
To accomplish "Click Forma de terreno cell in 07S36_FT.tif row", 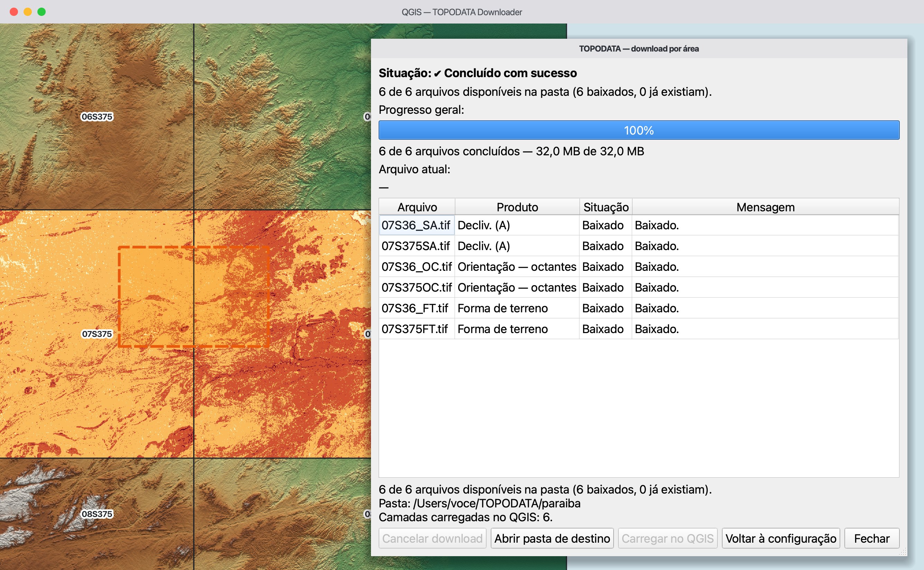I will tap(517, 308).
